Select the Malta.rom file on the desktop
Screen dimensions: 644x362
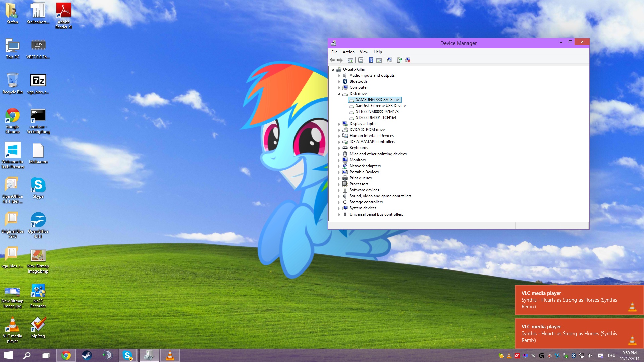(x=38, y=153)
